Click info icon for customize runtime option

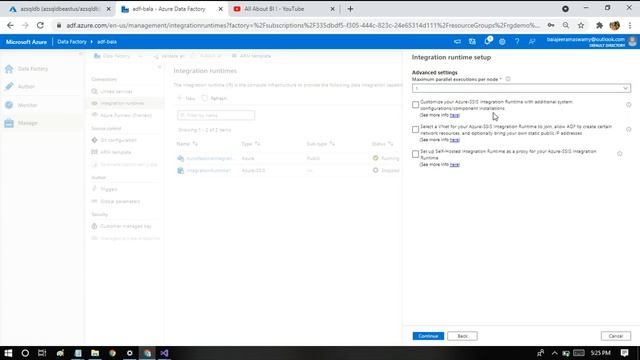629,105
